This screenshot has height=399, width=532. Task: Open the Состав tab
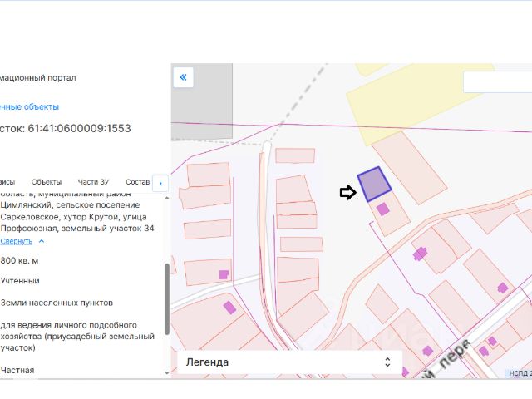pos(136,182)
